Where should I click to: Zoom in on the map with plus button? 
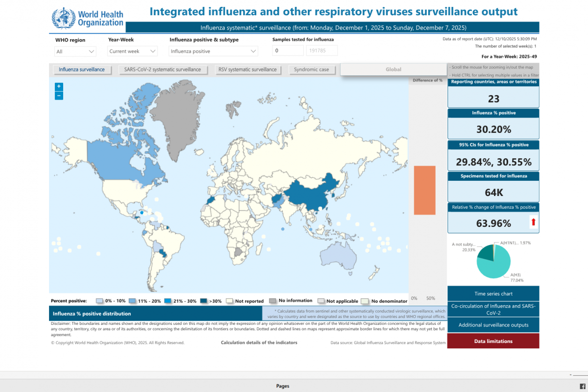pos(59,86)
